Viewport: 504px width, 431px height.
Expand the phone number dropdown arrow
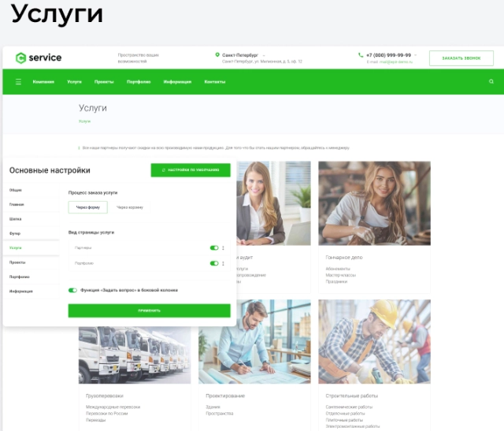click(x=415, y=55)
